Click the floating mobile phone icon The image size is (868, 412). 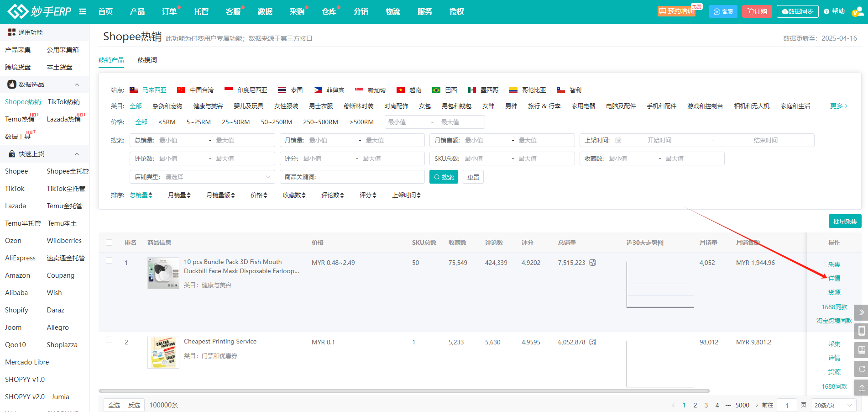(861, 331)
